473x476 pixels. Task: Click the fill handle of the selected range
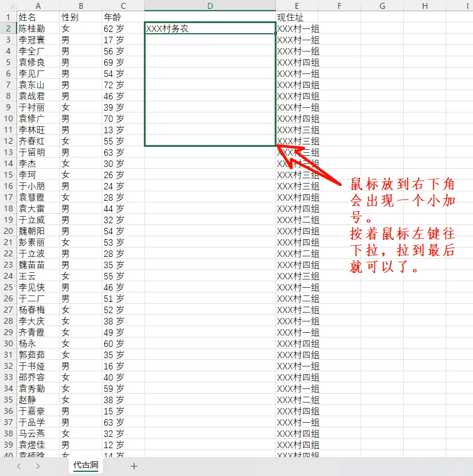coord(275,146)
